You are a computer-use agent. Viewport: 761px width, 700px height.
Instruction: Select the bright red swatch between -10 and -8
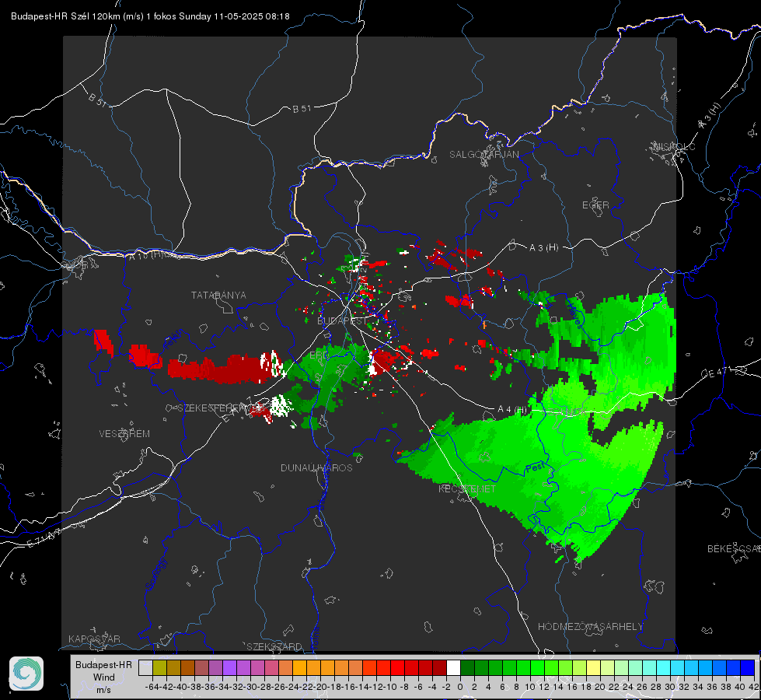(397, 668)
